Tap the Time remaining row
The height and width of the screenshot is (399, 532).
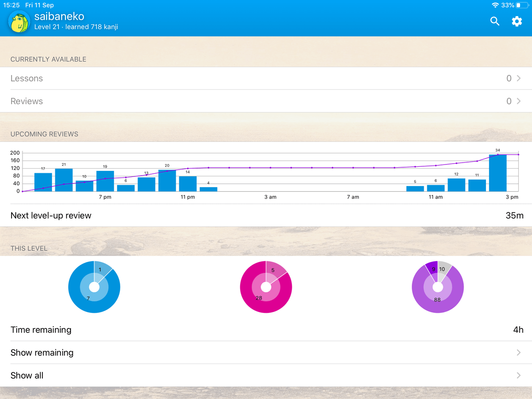coord(266,329)
